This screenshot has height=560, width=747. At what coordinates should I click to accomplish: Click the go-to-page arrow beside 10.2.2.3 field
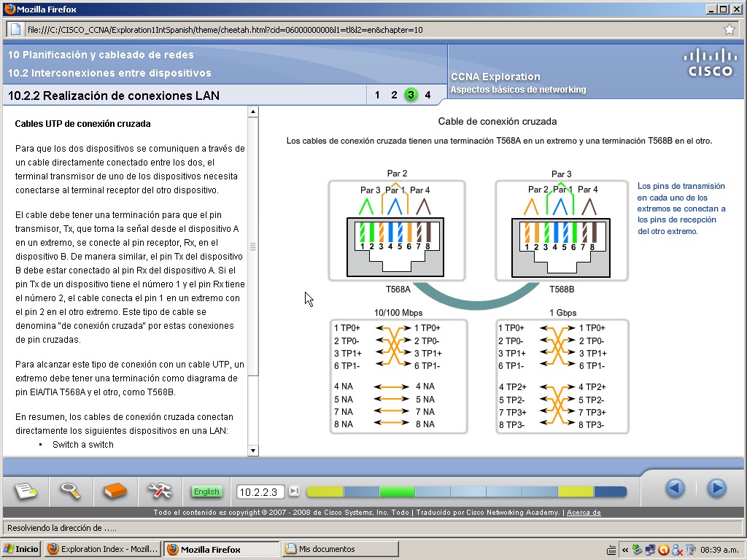295,491
